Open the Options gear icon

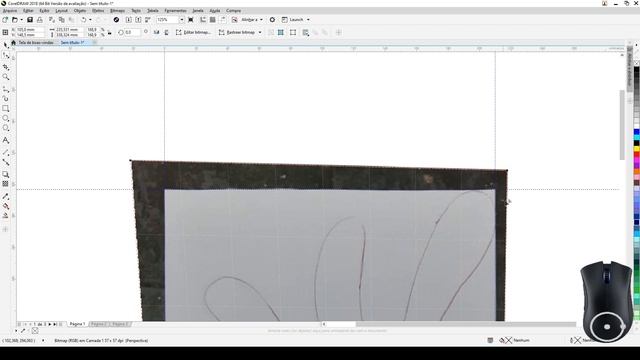point(272,20)
